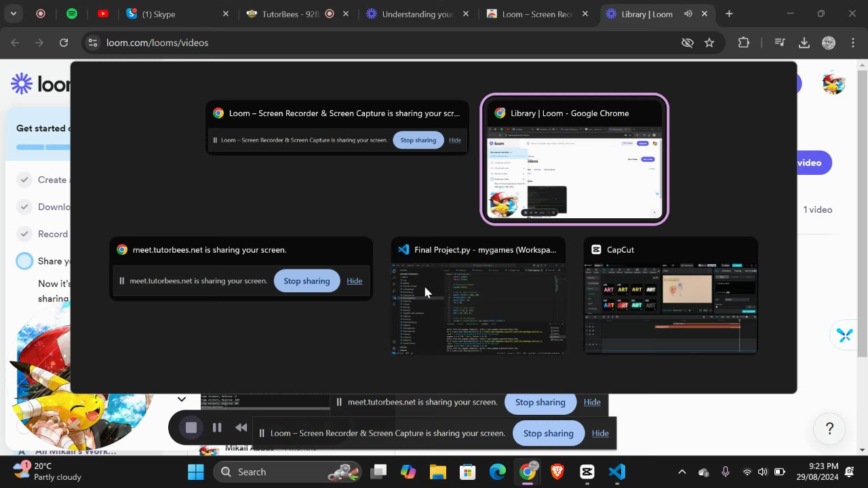Open the Chrome downloads icon
868x488 pixels.
coord(804,43)
